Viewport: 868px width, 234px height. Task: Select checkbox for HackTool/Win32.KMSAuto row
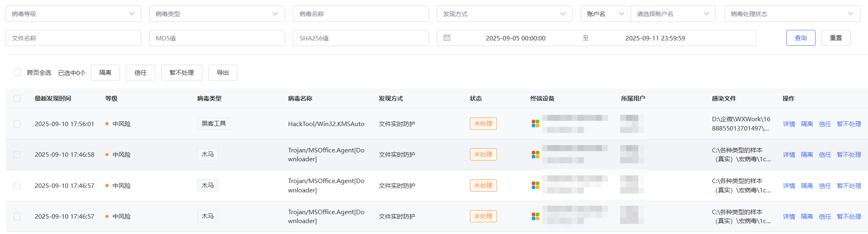[x=17, y=124]
